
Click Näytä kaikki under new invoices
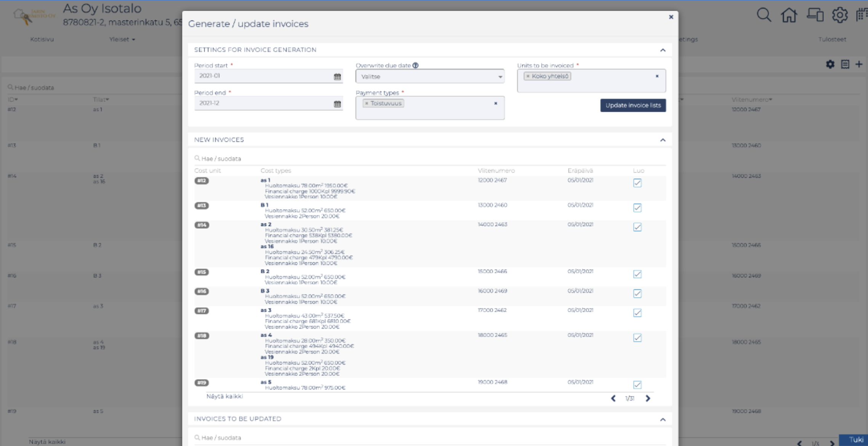224,396
